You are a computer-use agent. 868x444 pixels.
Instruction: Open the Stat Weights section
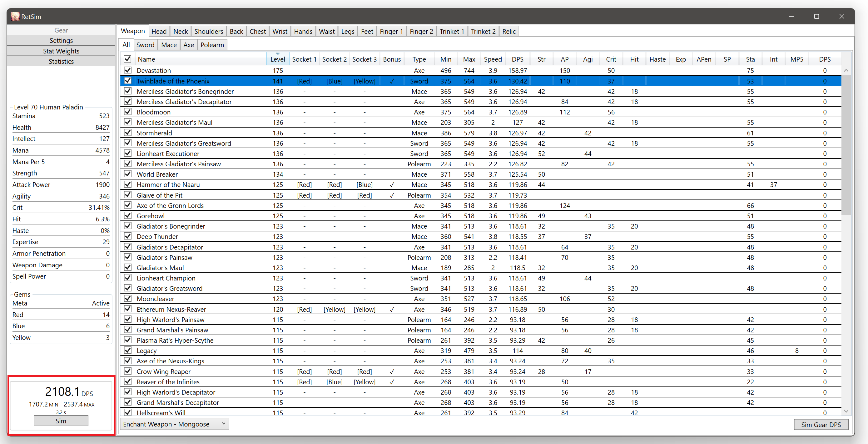click(x=61, y=51)
